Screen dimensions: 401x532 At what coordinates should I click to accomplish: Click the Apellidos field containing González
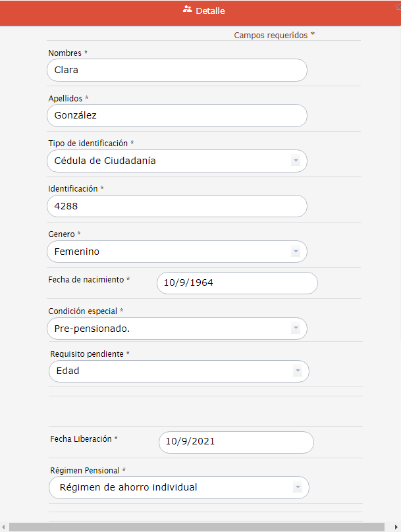click(x=176, y=116)
